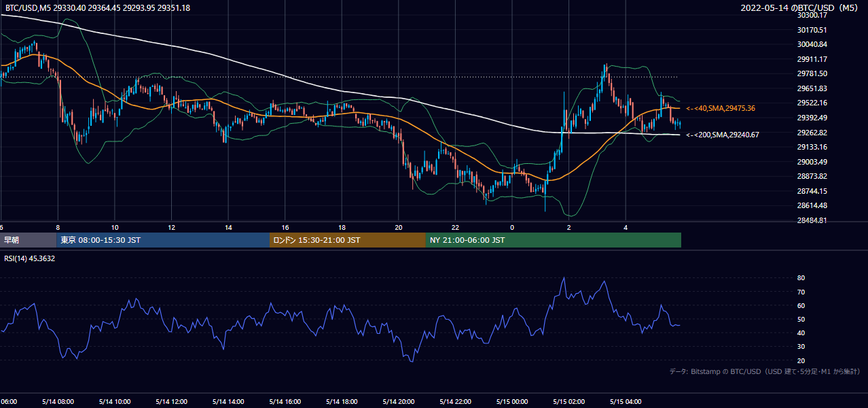The image size is (868, 408).
Task: Click price axis value 28744.15
Action: (x=812, y=191)
